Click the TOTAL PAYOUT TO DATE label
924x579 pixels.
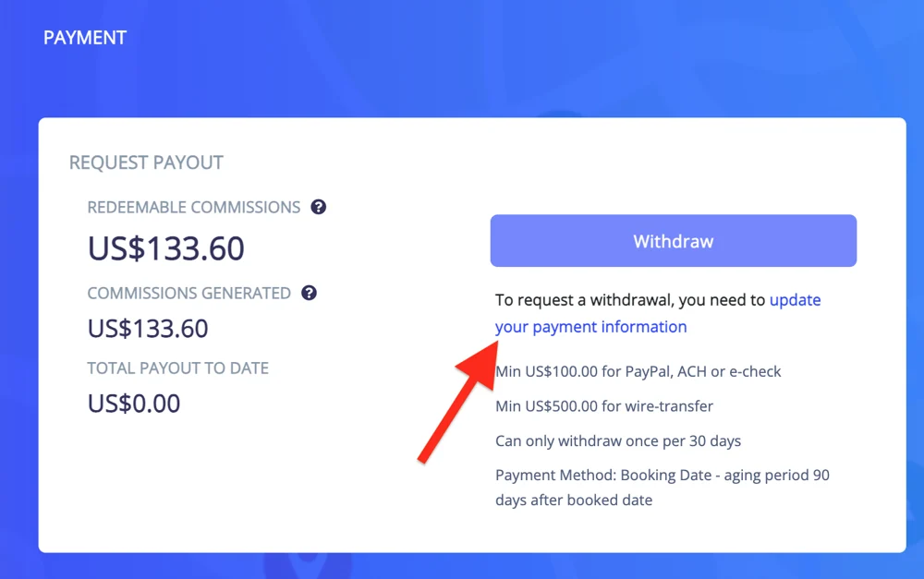[178, 368]
